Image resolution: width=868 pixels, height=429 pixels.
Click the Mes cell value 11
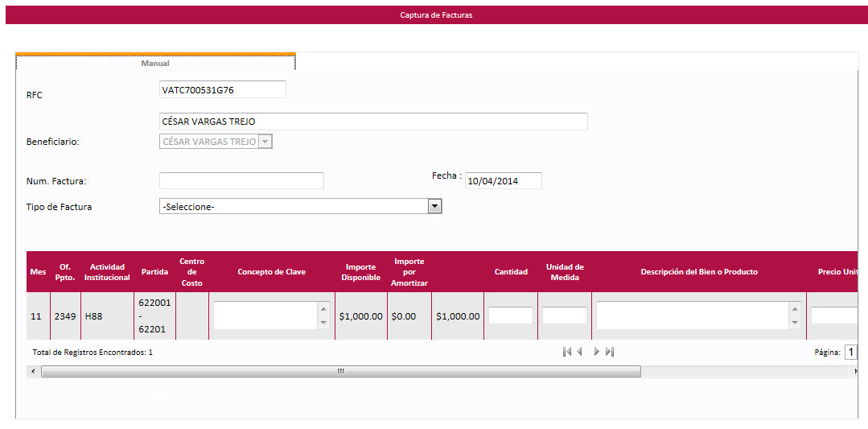[x=36, y=316]
